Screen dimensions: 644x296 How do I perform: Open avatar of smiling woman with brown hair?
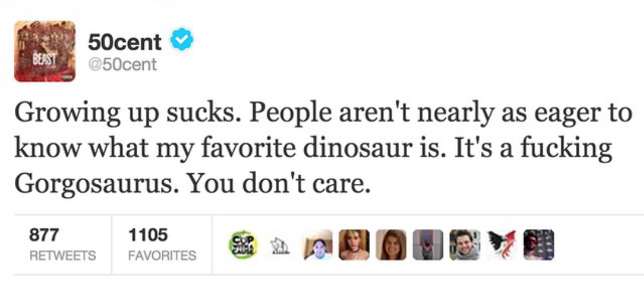(392, 245)
